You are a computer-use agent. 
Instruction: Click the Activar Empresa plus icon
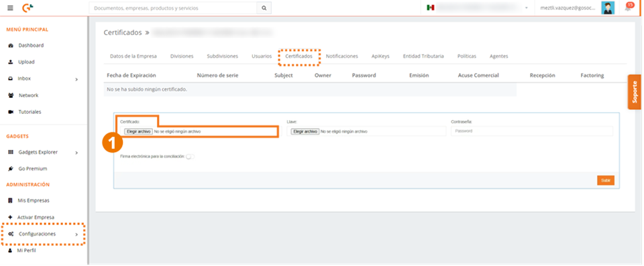point(11,217)
